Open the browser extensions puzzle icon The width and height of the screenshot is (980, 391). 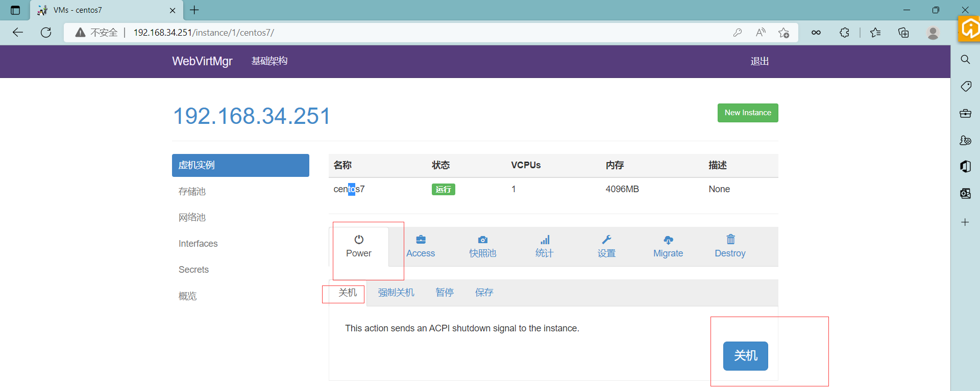(844, 33)
